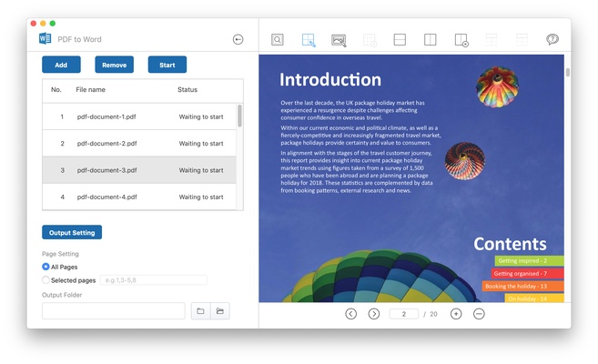Click the No. column header
598x364 pixels.
pyautogui.click(x=56, y=89)
